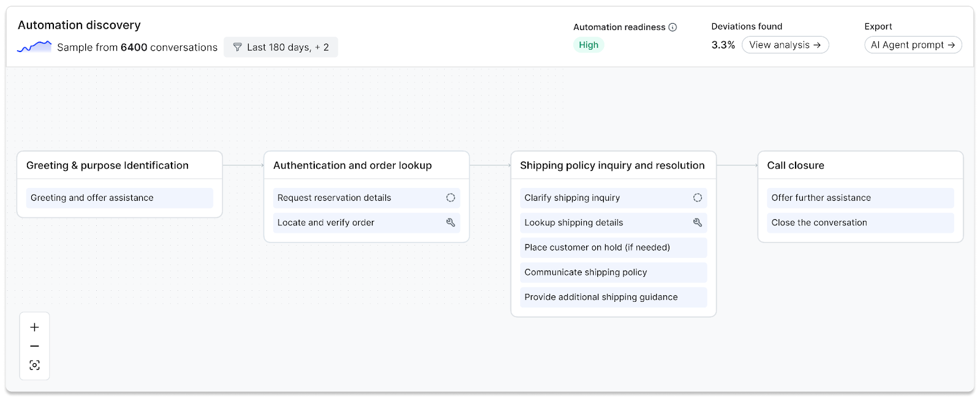Image resolution: width=980 pixels, height=409 pixels.
Task: Click wrench icon on Lookup shipping details
Action: pyautogui.click(x=697, y=223)
